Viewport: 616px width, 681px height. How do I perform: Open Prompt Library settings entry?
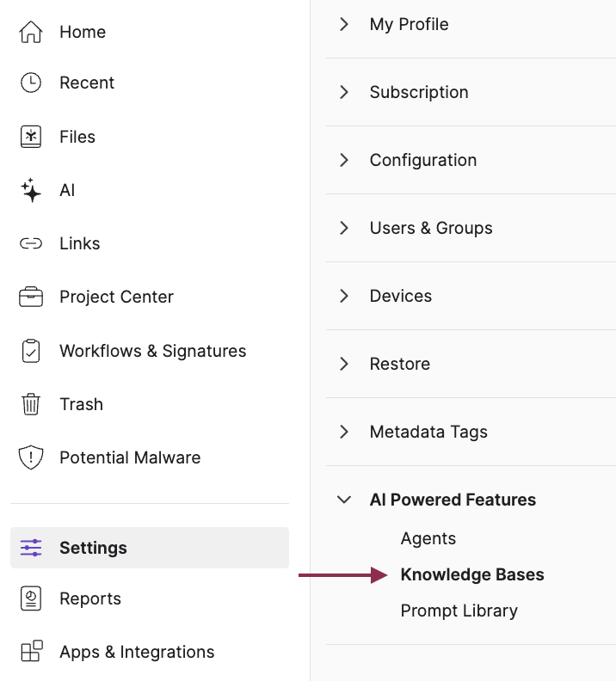tap(459, 610)
